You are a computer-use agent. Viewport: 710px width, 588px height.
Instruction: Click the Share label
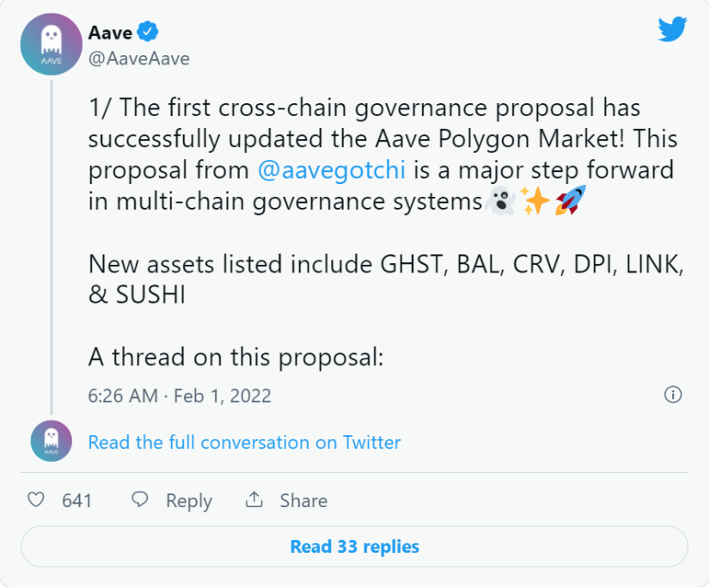(x=303, y=500)
